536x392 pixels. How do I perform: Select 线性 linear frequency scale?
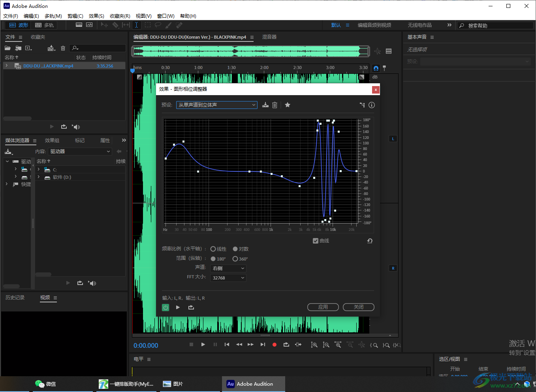[213, 249]
